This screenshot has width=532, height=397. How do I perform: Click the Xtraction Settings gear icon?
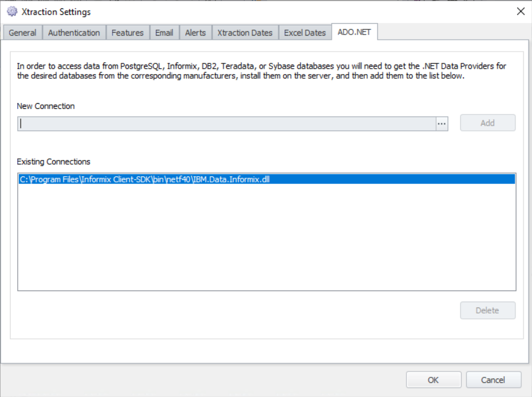click(x=11, y=11)
